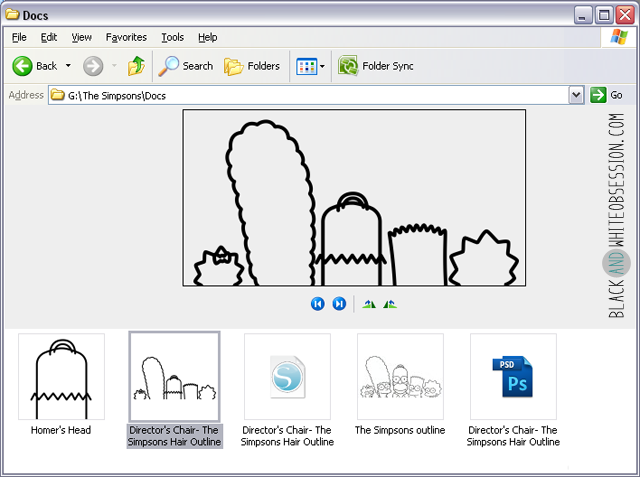The image size is (640, 477).
Task: Toggle the Folders pane
Action: point(252,66)
